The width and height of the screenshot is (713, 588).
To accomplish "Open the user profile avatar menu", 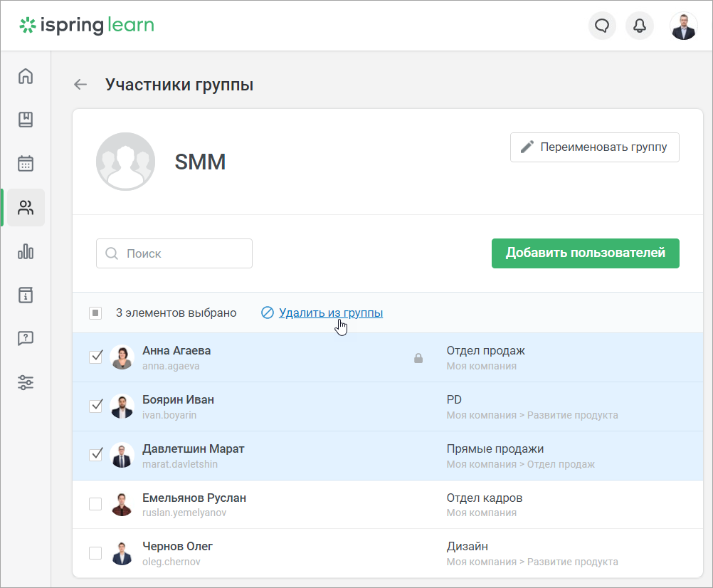I will point(683,26).
